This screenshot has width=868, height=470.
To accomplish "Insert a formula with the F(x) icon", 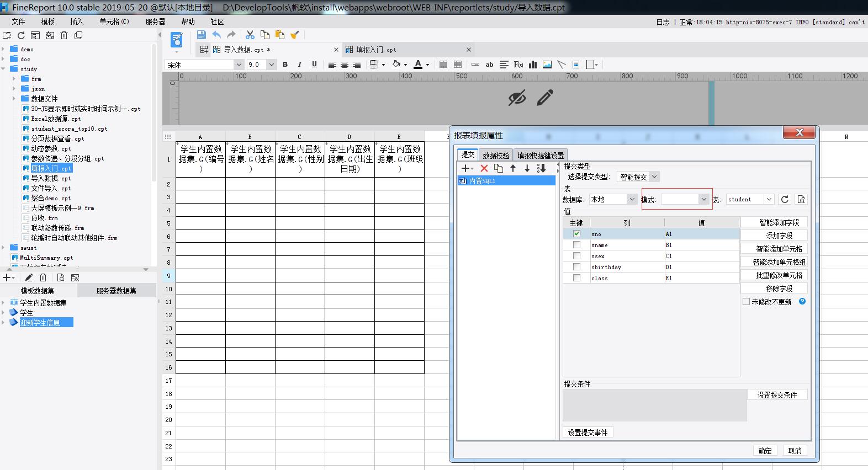I will 518,65.
